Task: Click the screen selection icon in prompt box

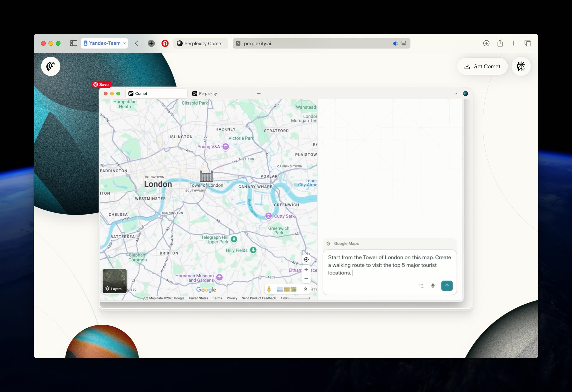Action: (421, 286)
